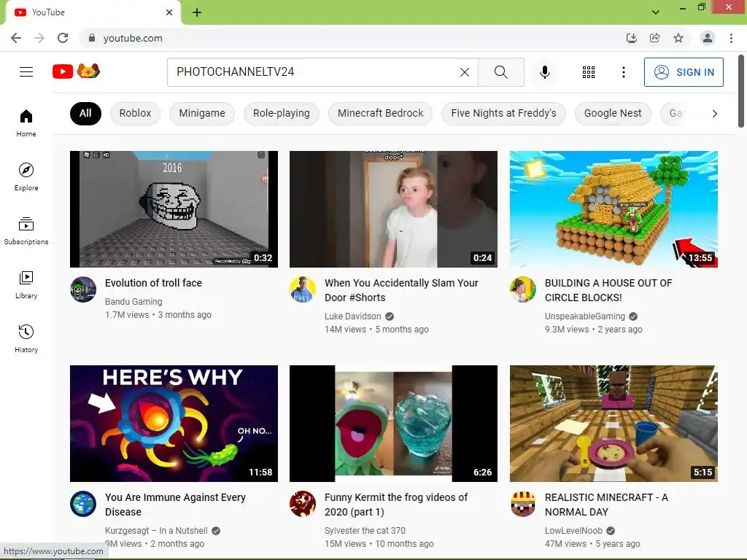Play the realistic Minecraft thumbnail

coord(614,424)
